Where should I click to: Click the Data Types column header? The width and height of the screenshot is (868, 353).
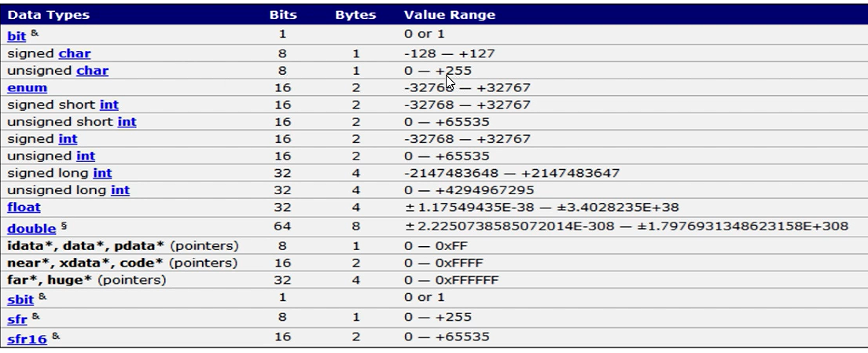click(48, 15)
